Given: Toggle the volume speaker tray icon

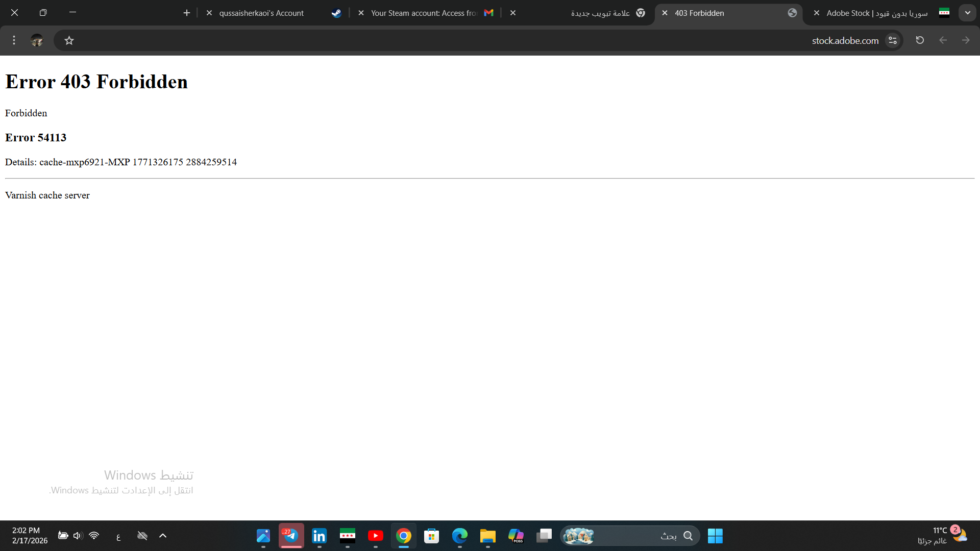Looking at the screenshot, I should [x=78, y=536].
